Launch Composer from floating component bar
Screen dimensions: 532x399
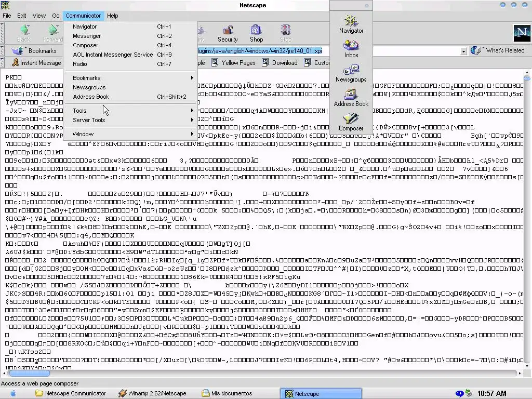coord(351,122)
